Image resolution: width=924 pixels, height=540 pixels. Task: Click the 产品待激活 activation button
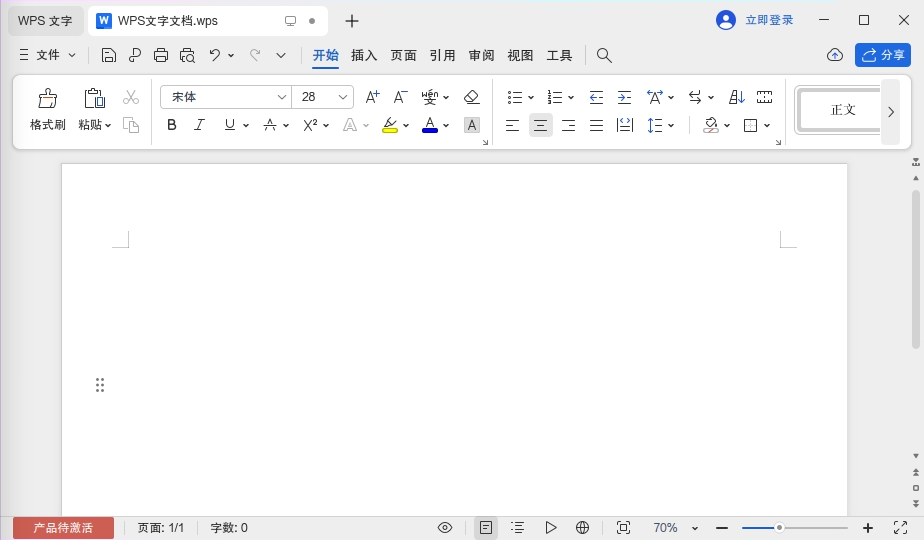(63, 528)
